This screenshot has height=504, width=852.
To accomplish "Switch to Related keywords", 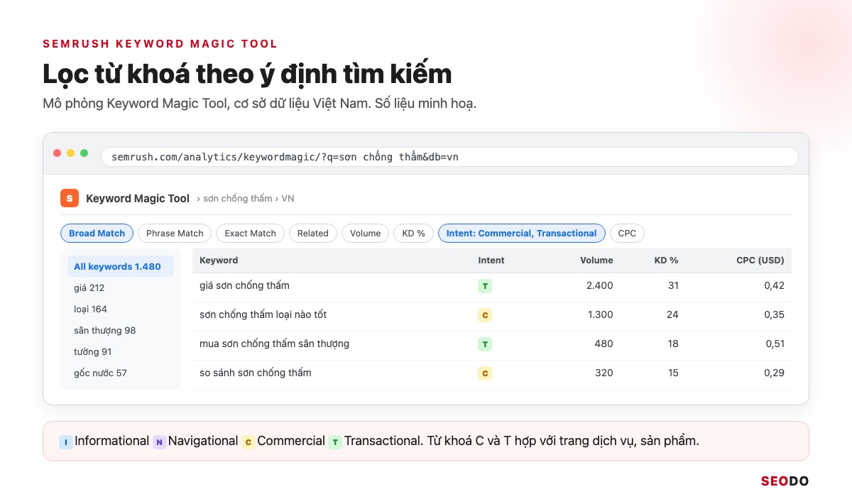I will pos(313,234).
